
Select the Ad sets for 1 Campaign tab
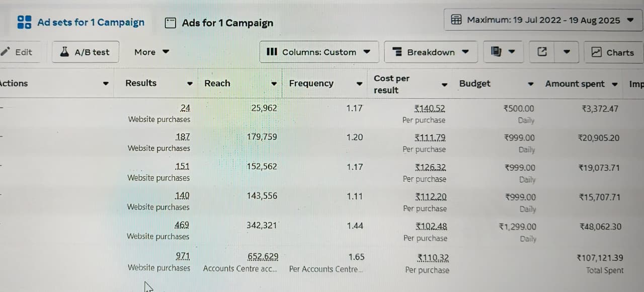91,22
